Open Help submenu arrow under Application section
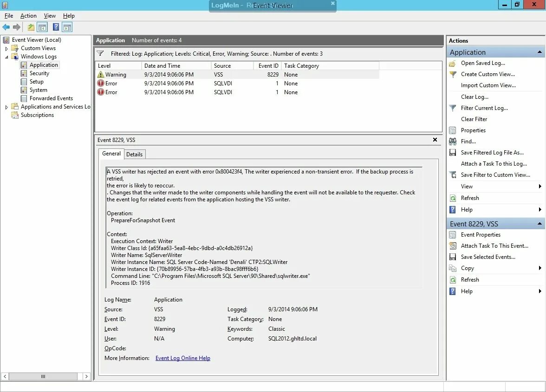The image size is (546, 392). tap(539, 209)
